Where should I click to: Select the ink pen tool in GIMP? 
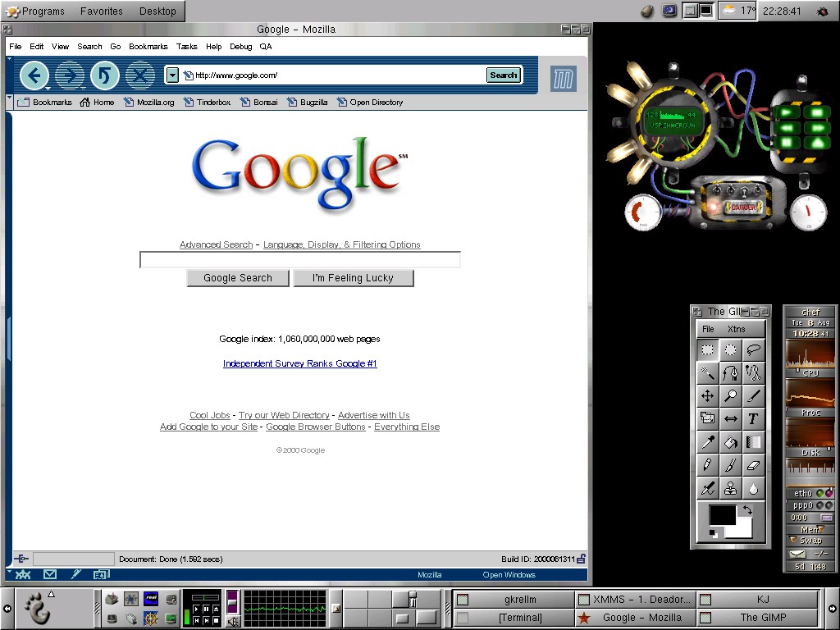(708, 489)
